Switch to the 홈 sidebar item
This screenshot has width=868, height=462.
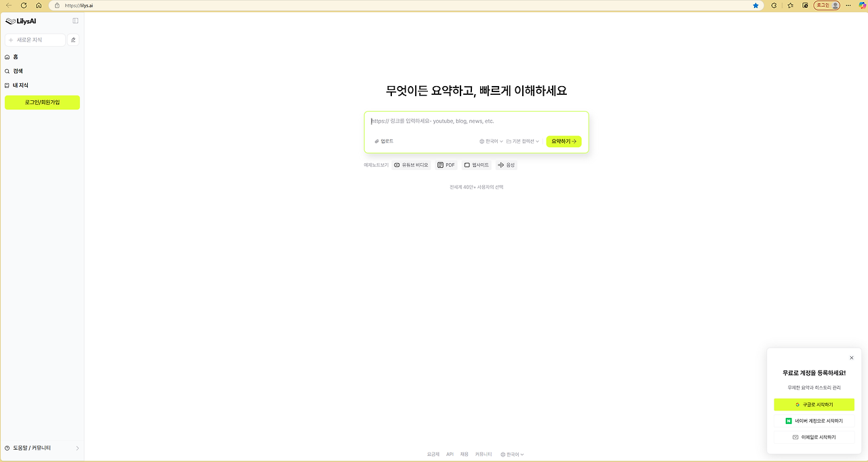pos(15,56)
